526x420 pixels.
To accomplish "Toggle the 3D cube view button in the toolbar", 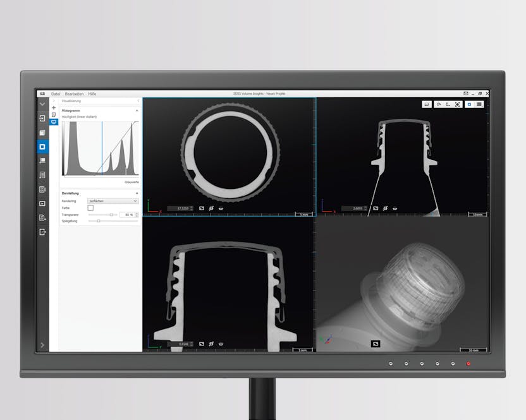I will [x=427, y=104].
